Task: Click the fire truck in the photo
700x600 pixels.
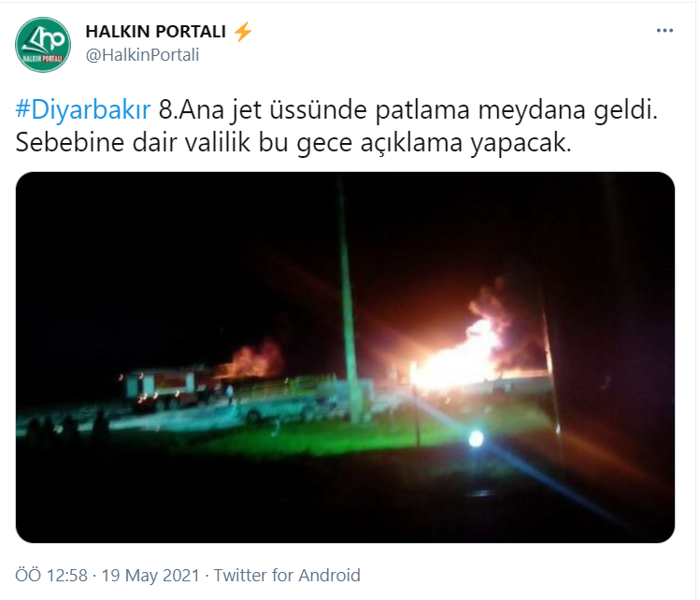Action: point(167,387)
